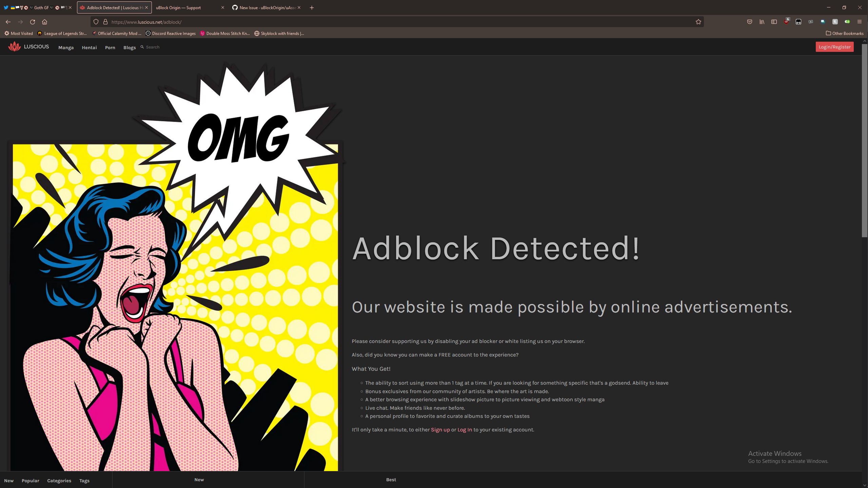Click the shield tracking protection icon
The height and width of the screenshot is (488, 868).
pyautogui.click(x=96, y=22)
